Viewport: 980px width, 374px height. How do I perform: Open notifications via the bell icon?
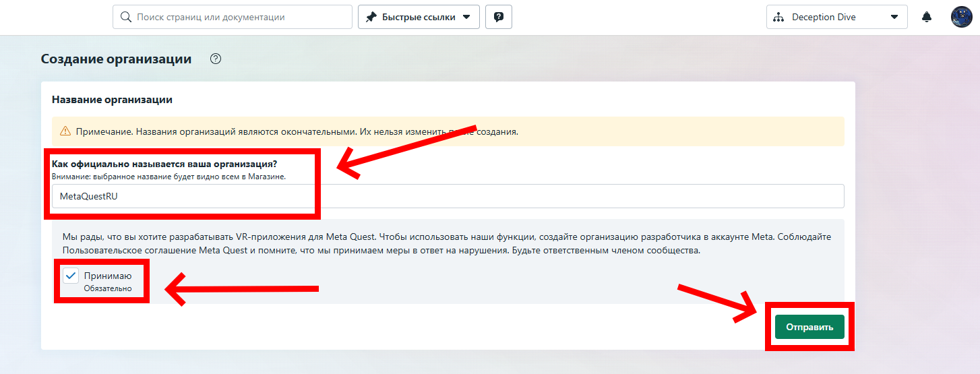coord(927,18)
